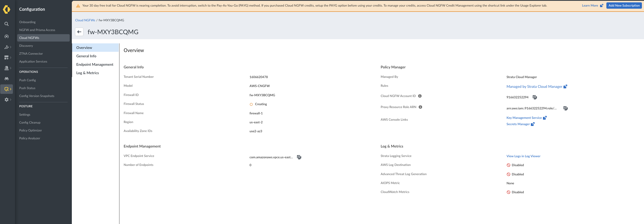644x224 pixels.
Task: Open the circular target icon in left rail
Action: (x=7, y=37)
